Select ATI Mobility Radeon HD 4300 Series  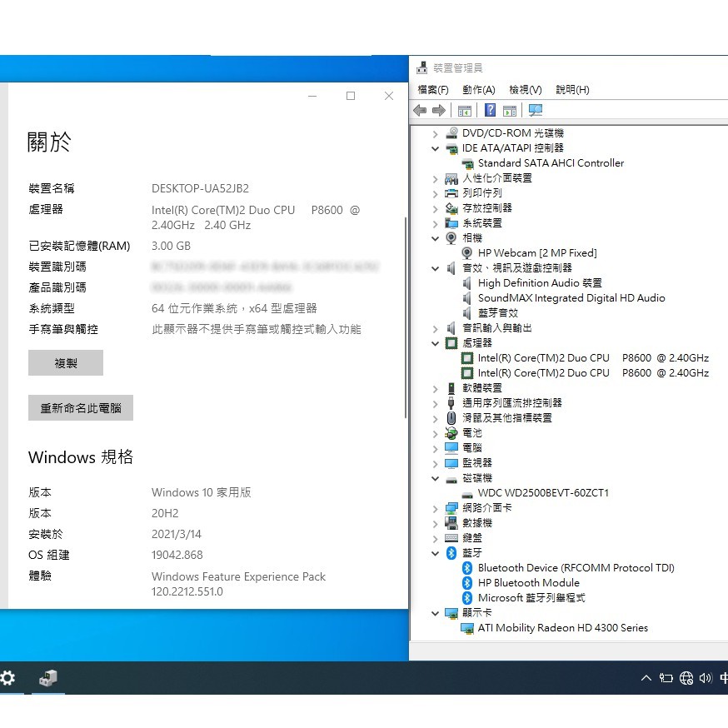[x=562, y=628]
